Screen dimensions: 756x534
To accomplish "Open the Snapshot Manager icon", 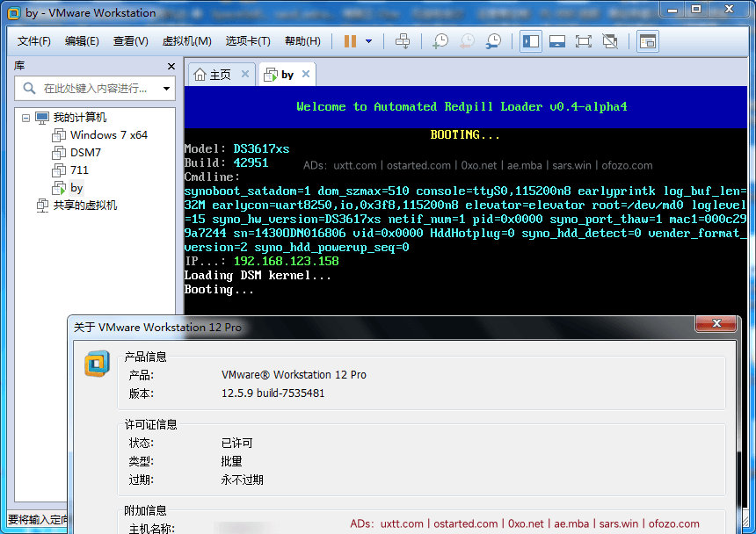I will [x=493, y=41].
